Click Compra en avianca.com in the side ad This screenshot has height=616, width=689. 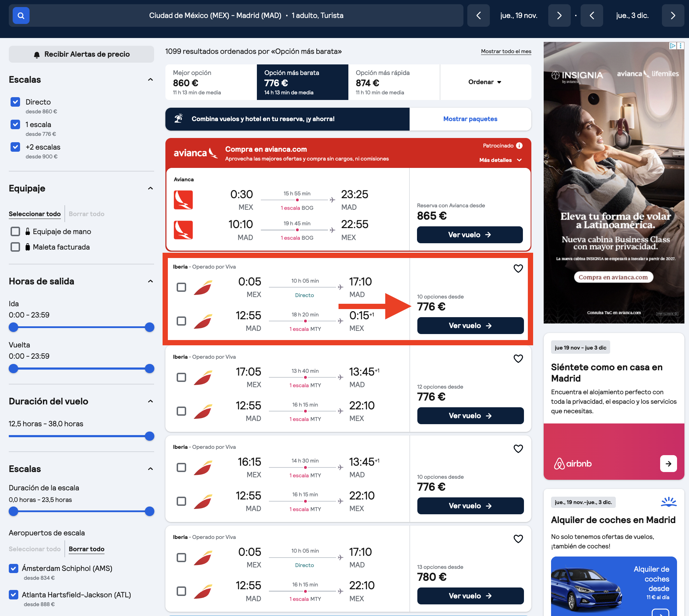pyautogui.click(x=613, y=277)
